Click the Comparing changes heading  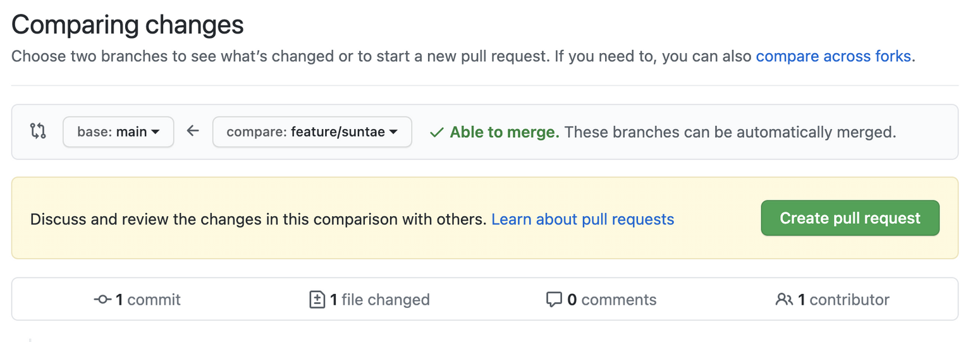128,25
